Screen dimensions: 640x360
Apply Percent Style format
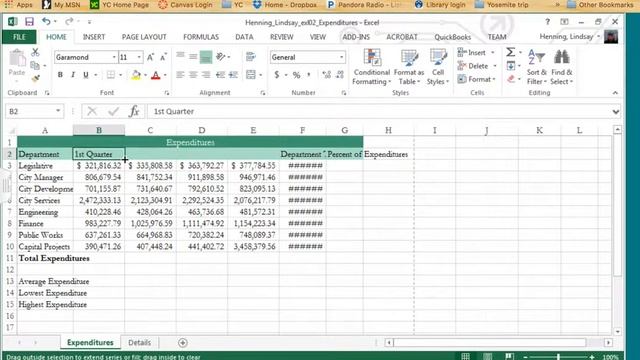pos(297,75)
